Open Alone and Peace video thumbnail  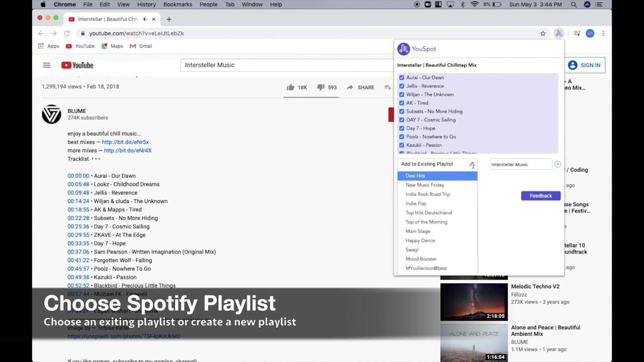click(x=474, y=343)
